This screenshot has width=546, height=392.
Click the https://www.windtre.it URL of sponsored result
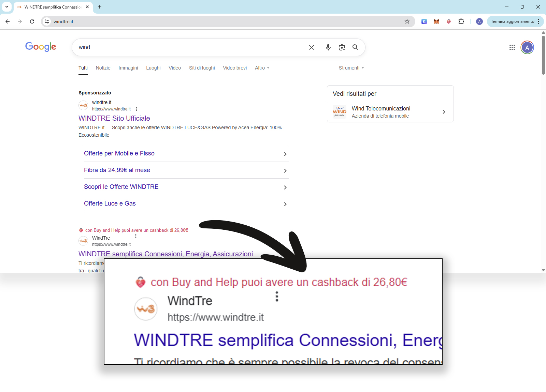(111, 109)
